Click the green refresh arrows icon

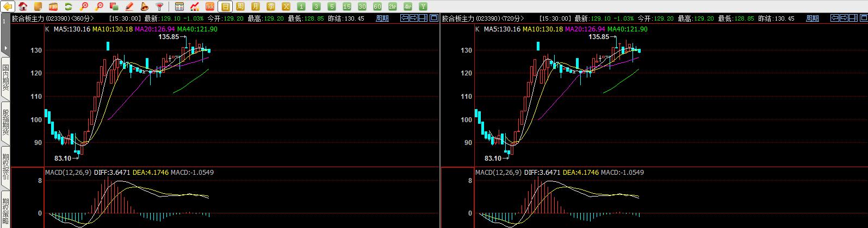(x=69, y=7)
